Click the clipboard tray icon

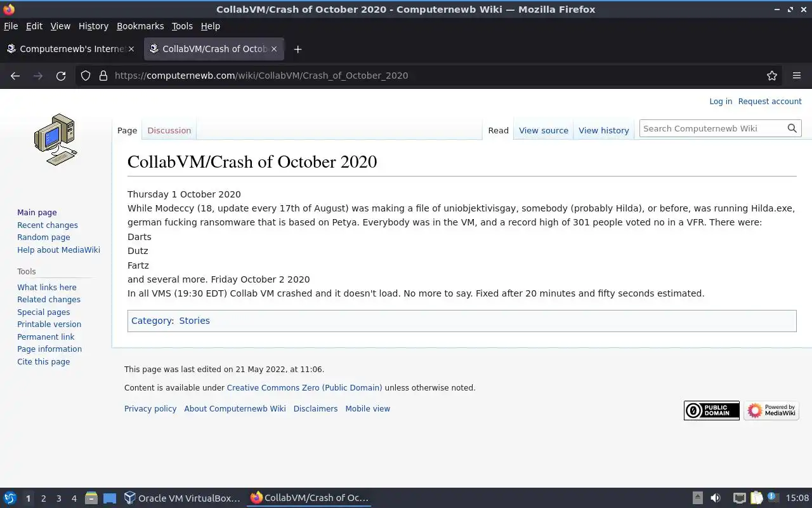pos(756,498)
